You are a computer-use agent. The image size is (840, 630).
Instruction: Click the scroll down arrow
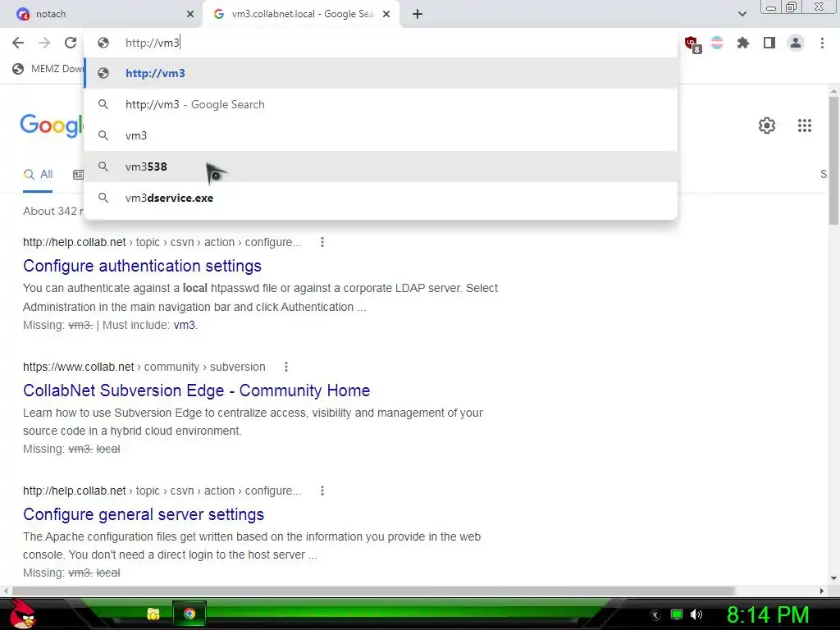[833, 578]
